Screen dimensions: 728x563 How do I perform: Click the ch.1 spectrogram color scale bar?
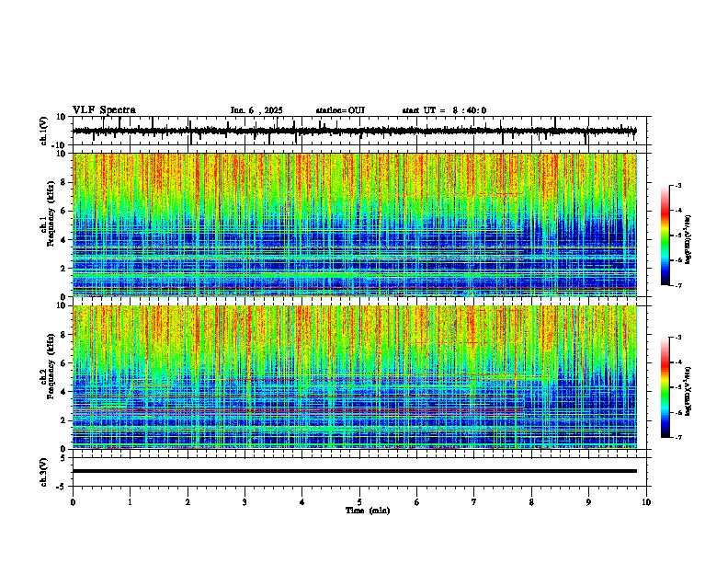[665, 236]
